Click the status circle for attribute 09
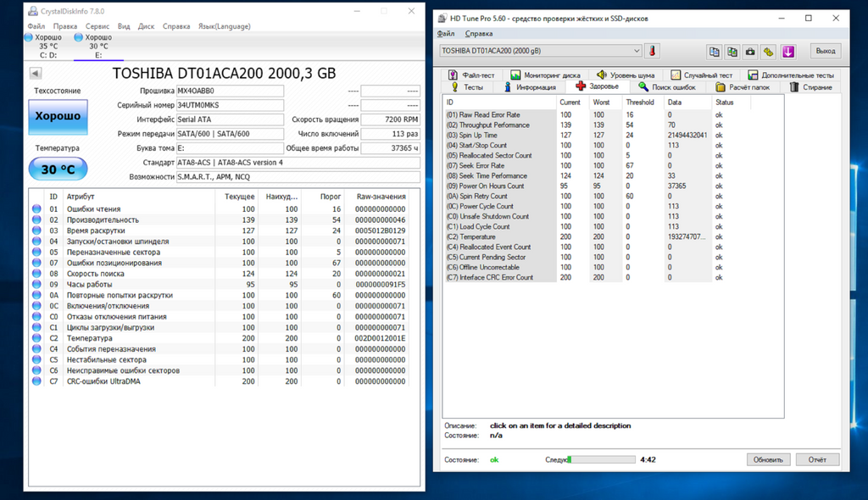 [x=36, y=284]
